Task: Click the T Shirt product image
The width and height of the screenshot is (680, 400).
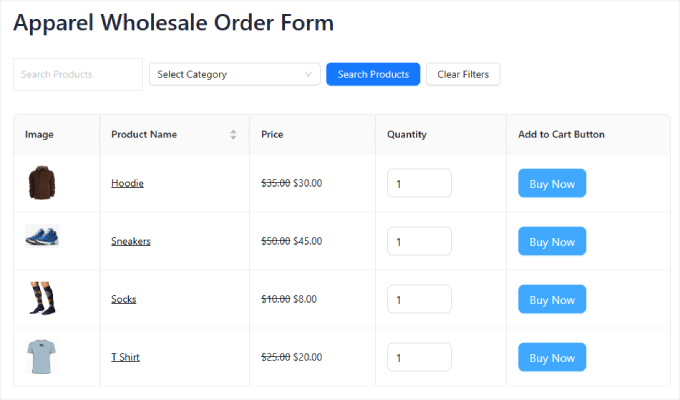Action: click(x=42, y=356)
